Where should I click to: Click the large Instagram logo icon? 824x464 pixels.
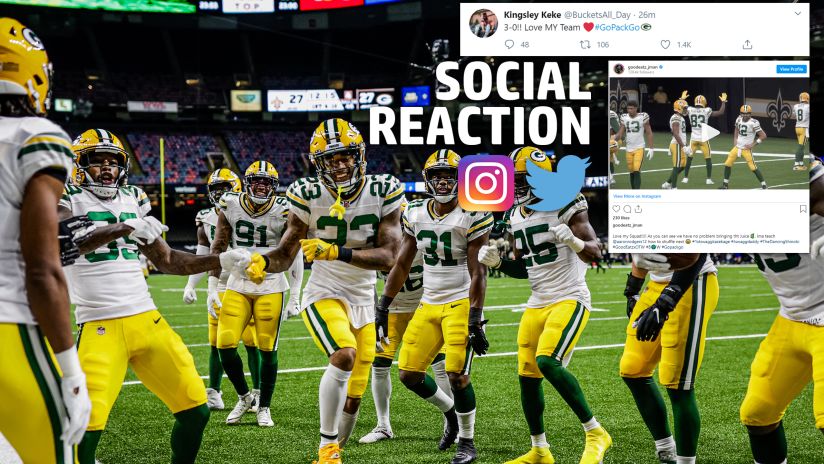(x=486, y=183)
